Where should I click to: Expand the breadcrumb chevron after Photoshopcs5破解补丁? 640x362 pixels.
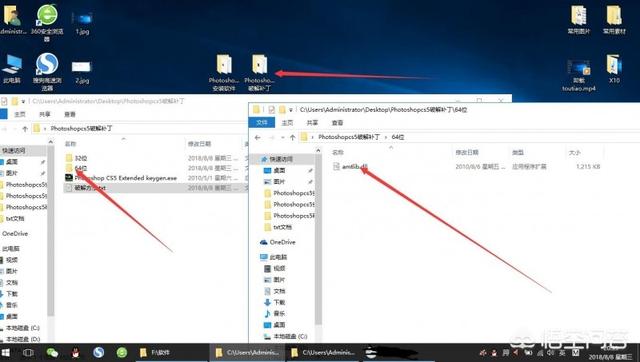tap(385, 137)
